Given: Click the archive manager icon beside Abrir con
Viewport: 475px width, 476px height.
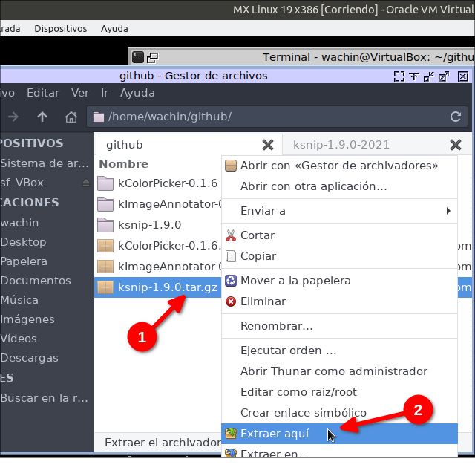Looking at the screenshot, I should point(231,166).
